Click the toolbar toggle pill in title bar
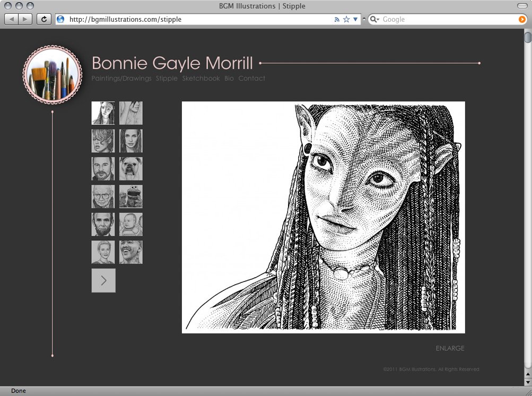Image resolution: width=532 pixels, height=396 pixels. [x=522, y=6]
